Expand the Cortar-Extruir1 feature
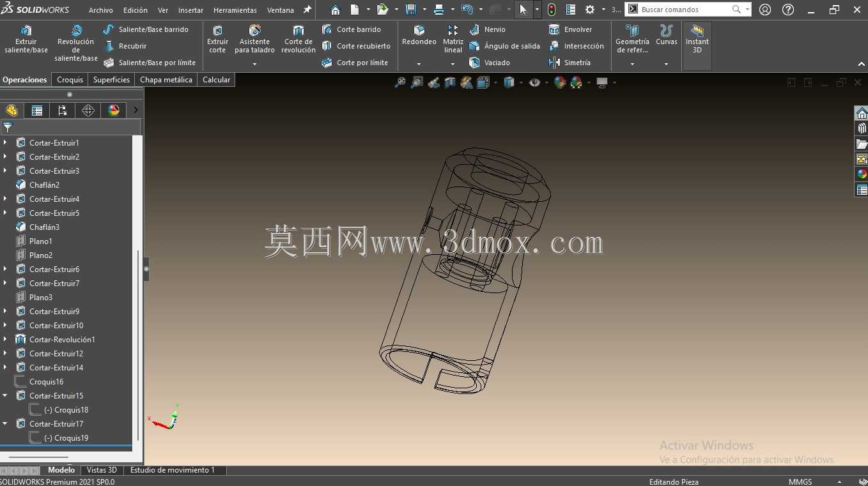 (x=5, y=142)
